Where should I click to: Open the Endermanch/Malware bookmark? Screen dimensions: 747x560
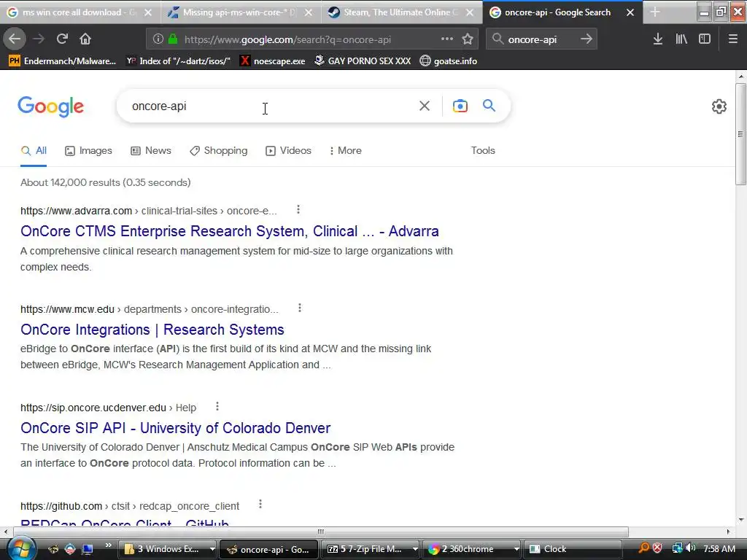62,61
